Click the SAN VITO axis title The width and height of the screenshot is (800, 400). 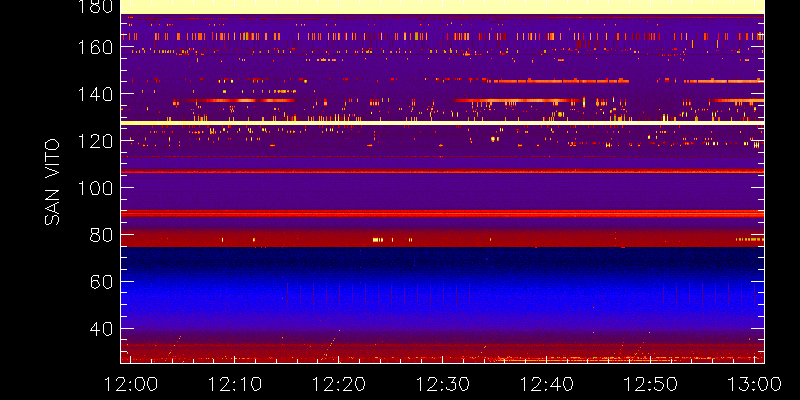coord(52,182)
